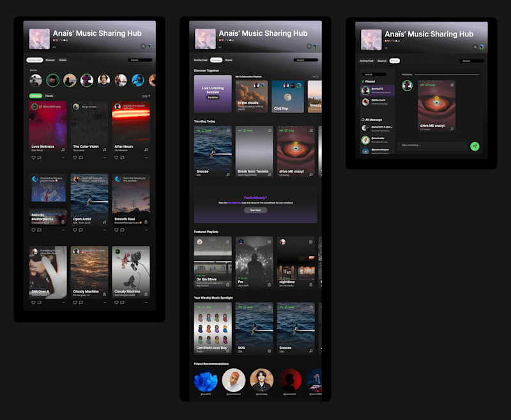
Task: Click the Yesterday date label in Shares chat
Action: pos(407,75)
